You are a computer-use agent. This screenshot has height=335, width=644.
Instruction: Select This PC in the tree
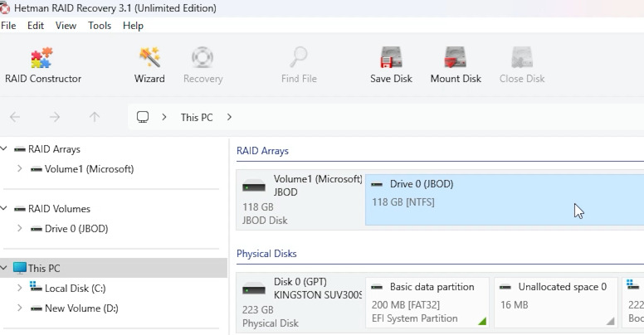pyautogui.click(x=44, y=269)
